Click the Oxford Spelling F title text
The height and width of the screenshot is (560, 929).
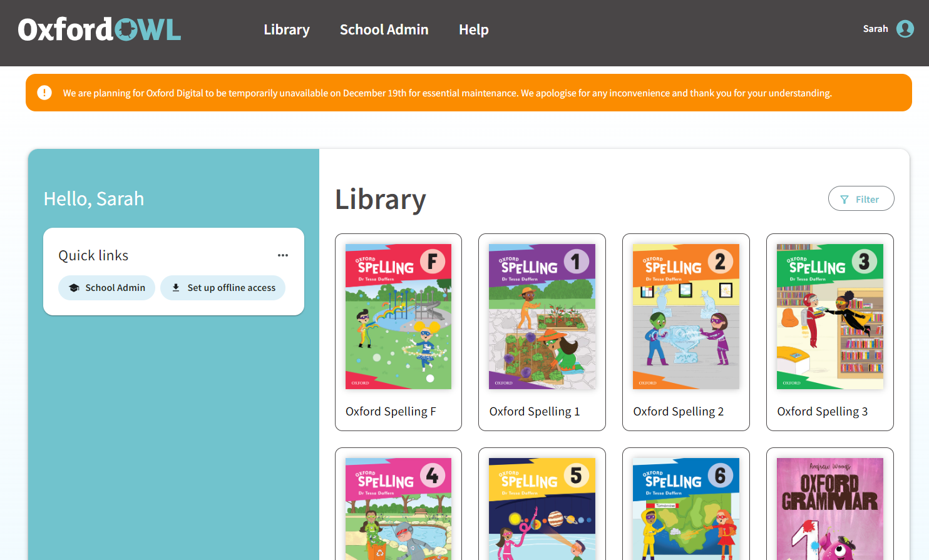coord(391,412)
